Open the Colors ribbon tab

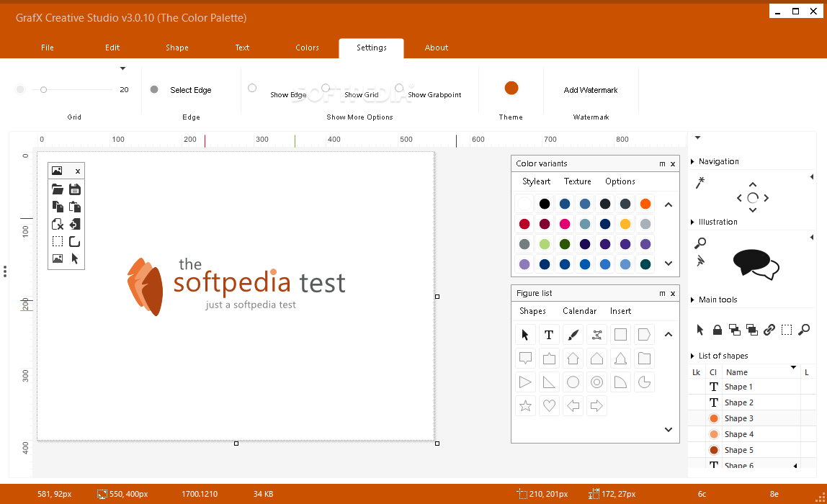point(308,48)
